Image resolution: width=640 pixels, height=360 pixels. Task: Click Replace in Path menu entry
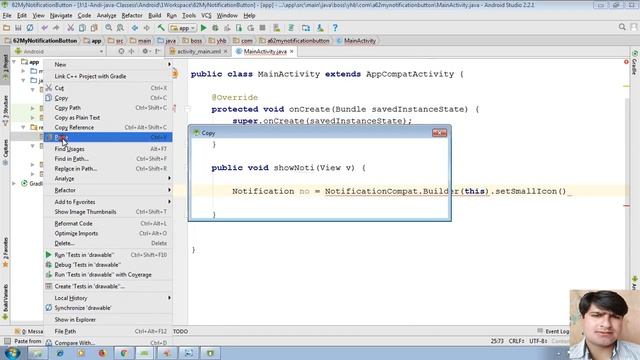(108, 169)
